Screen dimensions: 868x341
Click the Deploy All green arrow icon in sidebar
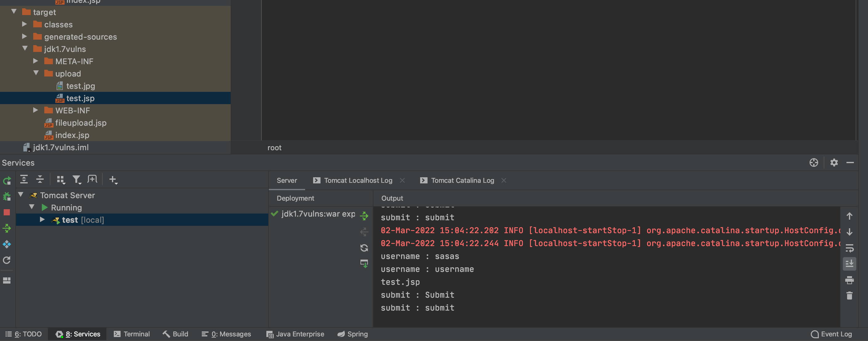point(7,229)
